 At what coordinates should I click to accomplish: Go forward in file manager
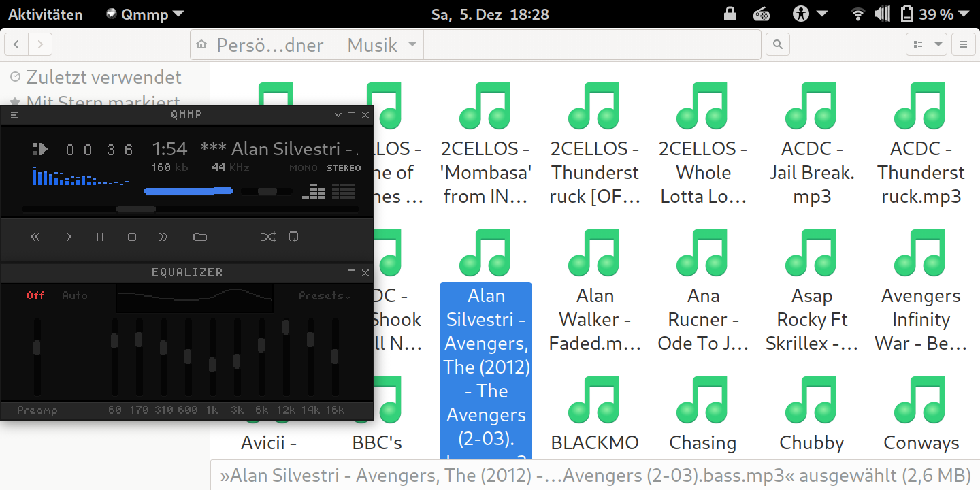point(40,45)
